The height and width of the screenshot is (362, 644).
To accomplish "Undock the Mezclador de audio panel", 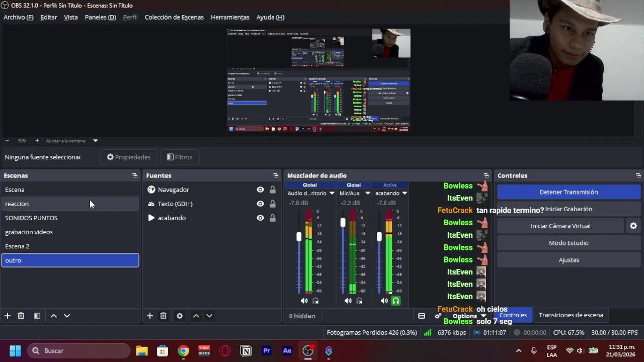I will click(486, 175).
